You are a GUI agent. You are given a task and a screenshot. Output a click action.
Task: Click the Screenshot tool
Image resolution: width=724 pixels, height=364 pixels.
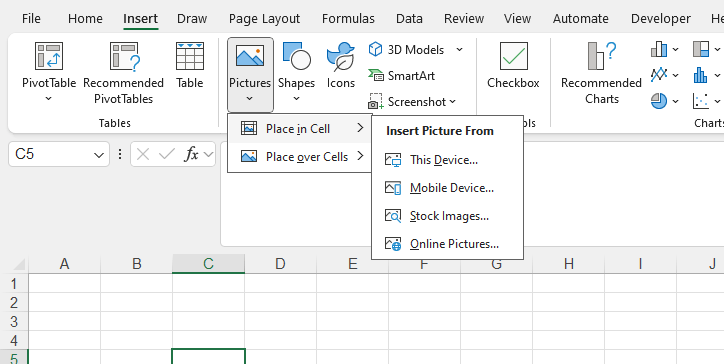pyautogui.click(x=406, y=101)
